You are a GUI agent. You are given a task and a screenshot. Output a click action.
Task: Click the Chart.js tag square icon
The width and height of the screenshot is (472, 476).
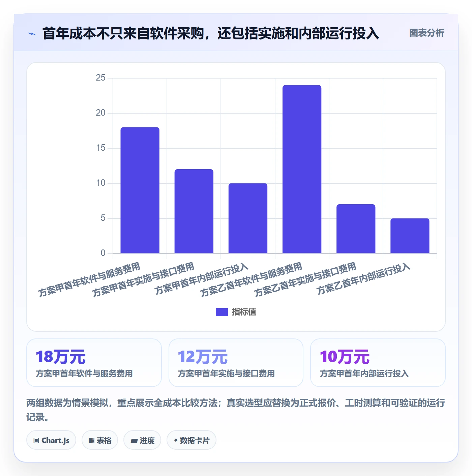click(36, 441)
